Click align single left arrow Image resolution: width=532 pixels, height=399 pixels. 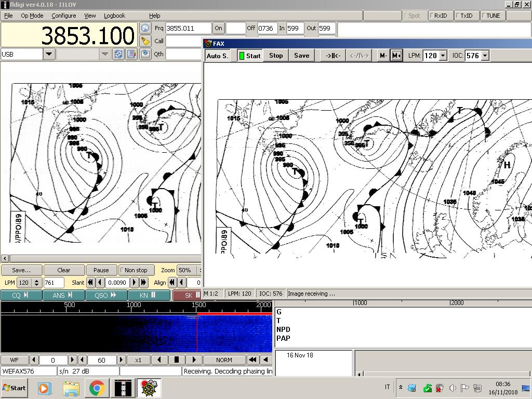point(181,282)
